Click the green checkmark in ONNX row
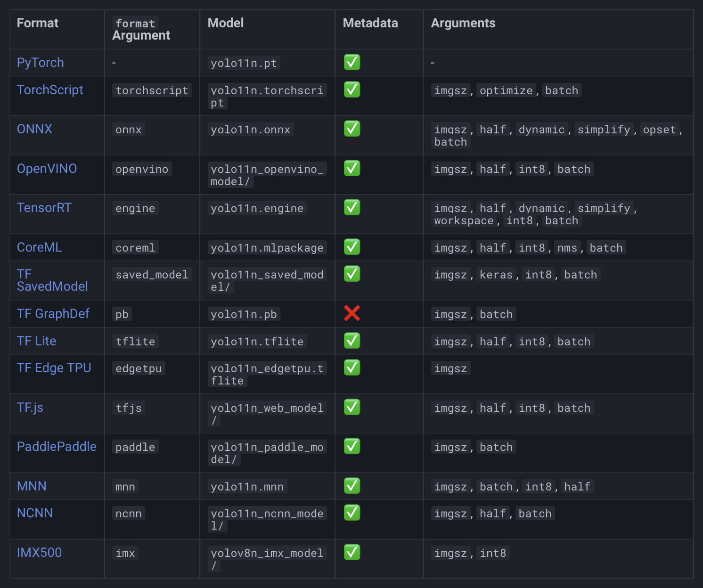 pyautogui.click(x=352, y=129)
